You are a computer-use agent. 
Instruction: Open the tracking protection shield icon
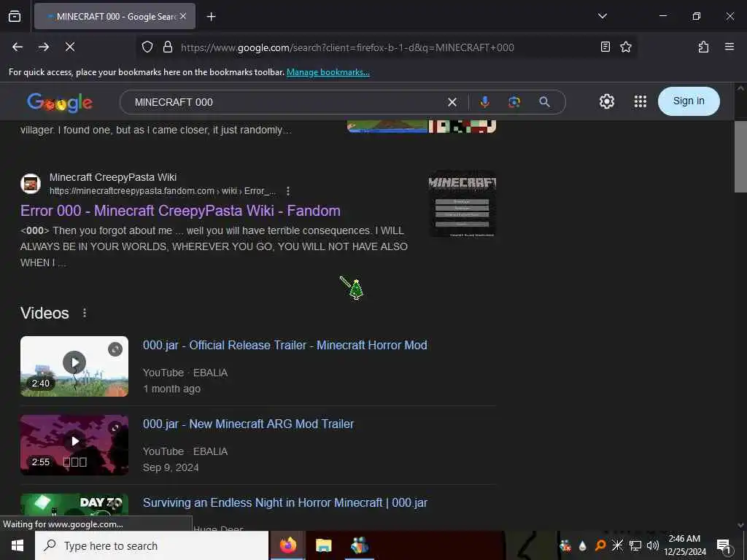[147, 47]
